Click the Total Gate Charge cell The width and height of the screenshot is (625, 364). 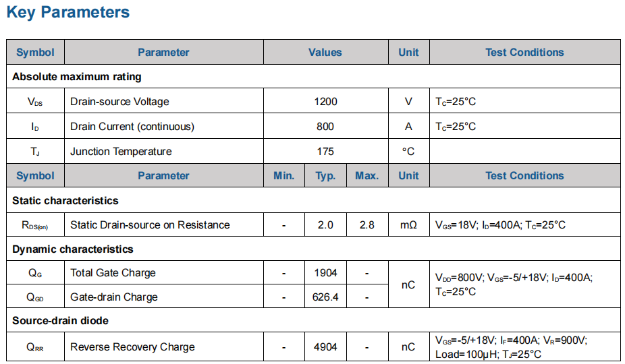(113, 273)
